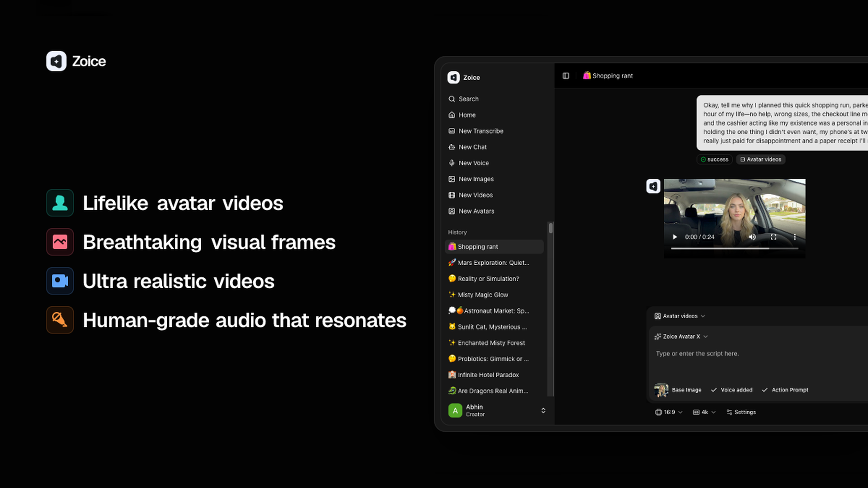The width and height of the screenshot is (868, 488).
Task: Open Infinite Hotel Paradox history entry
Action: [x=494, y=375]
